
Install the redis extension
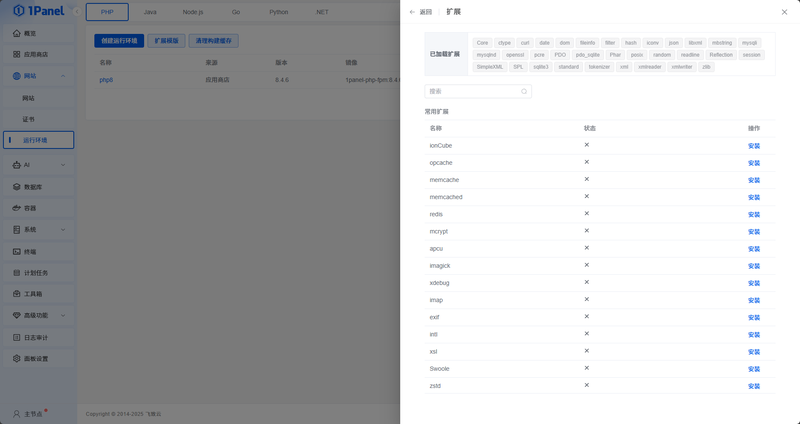pyautogui.click(x=754, y=215)
